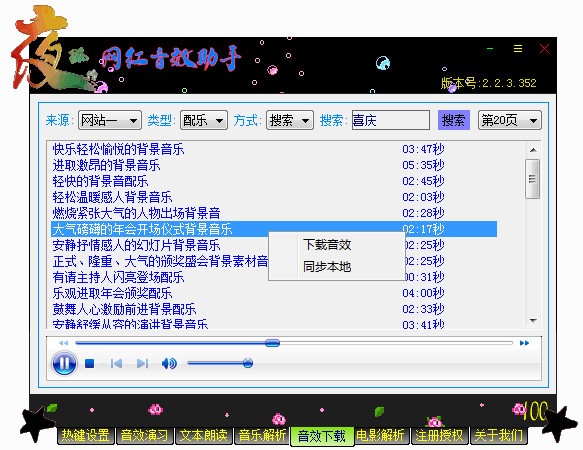The height and width of the screenshot is (450, 583).
Task: Click the search field containing 喜庆
Action: click(391, 120)
